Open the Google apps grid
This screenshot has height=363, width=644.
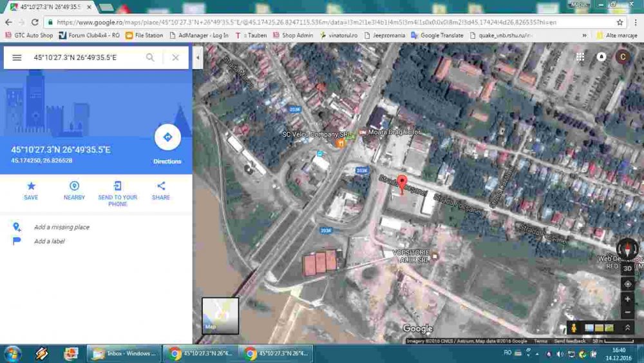pyautogui.click(x=580, y=57)
